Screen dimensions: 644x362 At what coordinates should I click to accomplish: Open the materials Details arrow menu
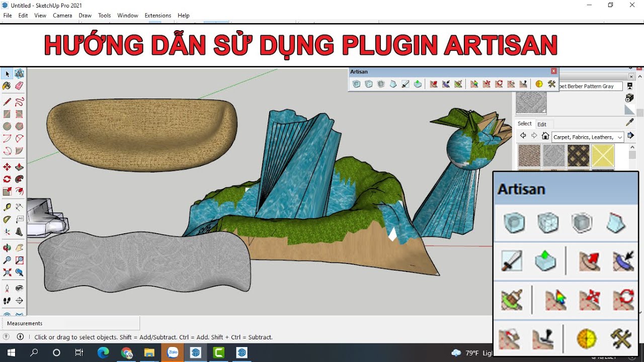click(630, 136)
